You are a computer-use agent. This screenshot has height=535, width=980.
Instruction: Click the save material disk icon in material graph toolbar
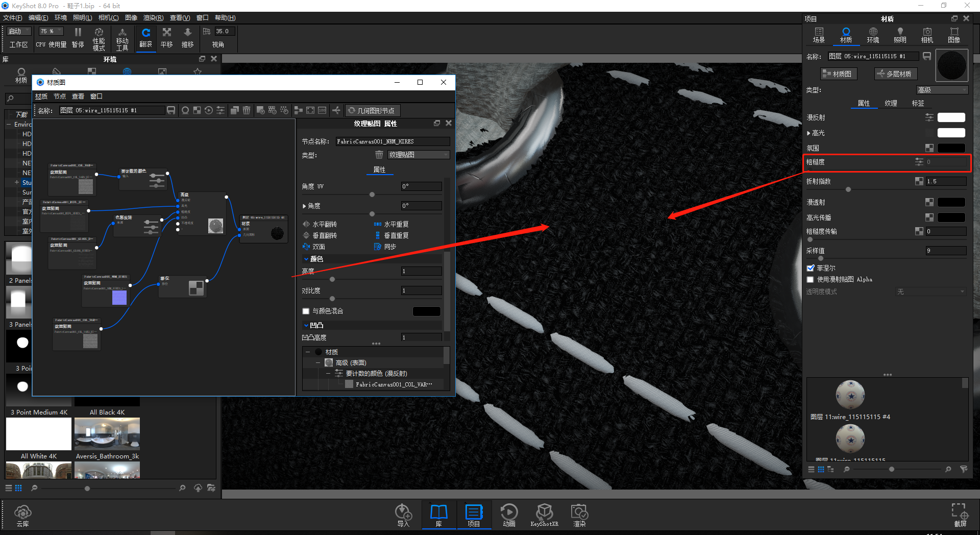point(171,110)
